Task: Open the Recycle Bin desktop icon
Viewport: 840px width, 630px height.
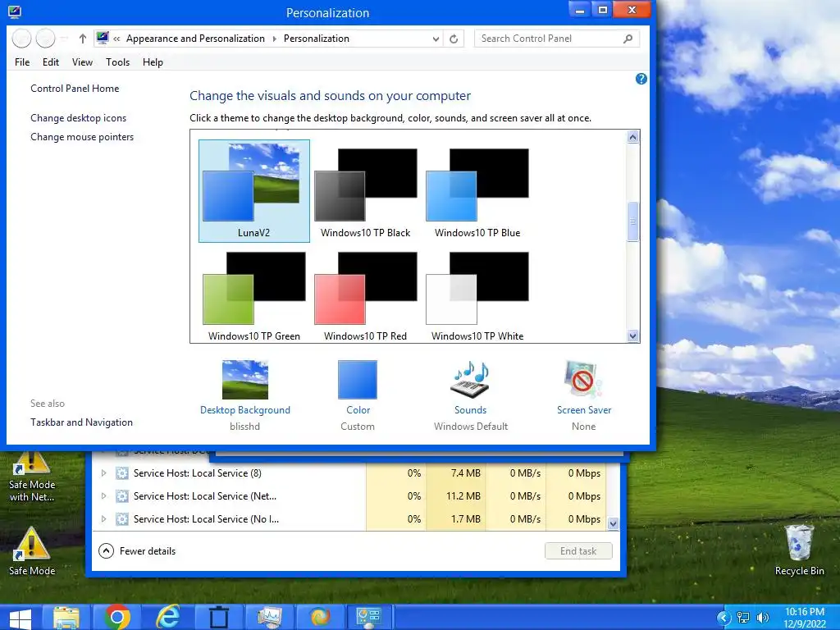Action: click(x=799, y=549)
